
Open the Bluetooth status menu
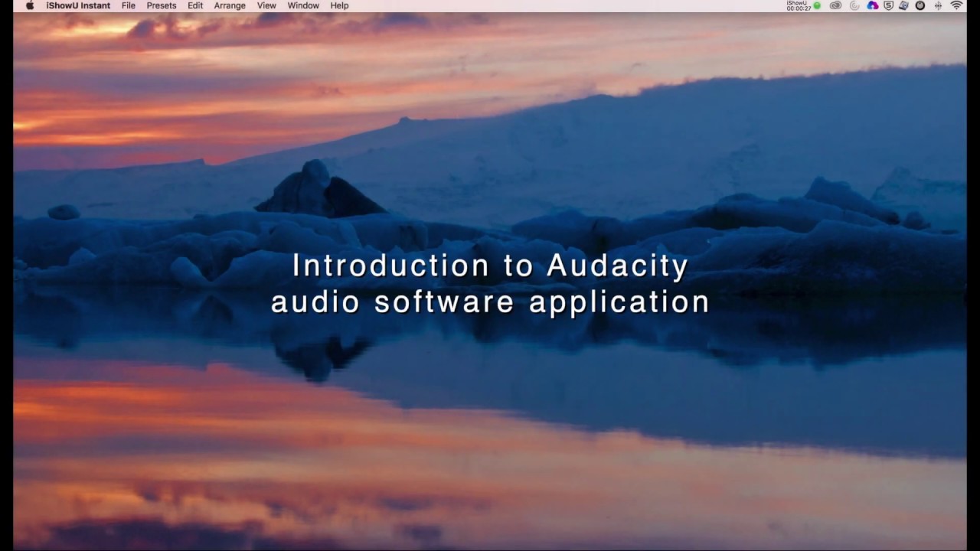click(939, 5)
